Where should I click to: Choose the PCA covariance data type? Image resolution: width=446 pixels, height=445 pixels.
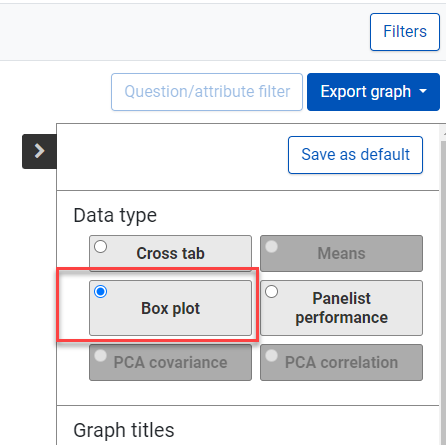(x=170, y=362)
